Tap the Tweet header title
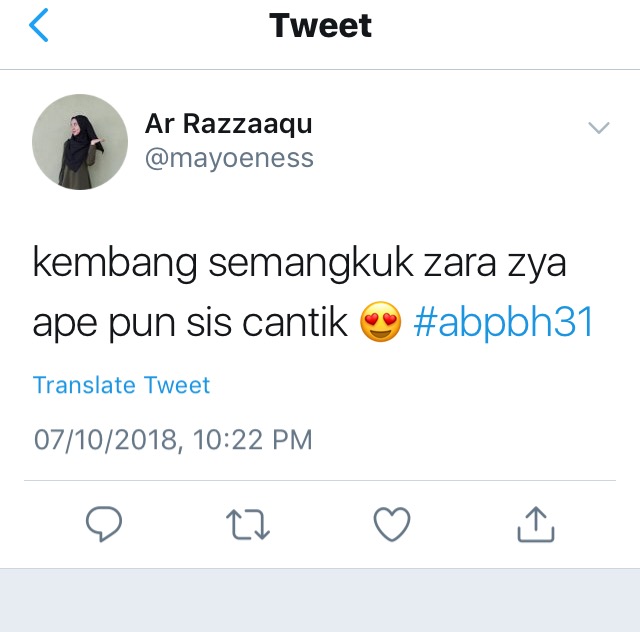640x632 pixels. [x=320, y=25]
